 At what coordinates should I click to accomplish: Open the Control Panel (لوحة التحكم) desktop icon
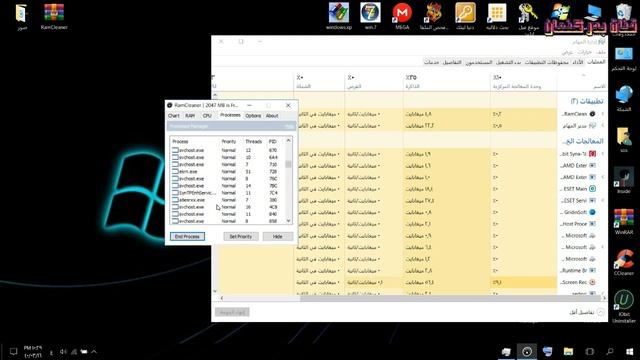pyautogui.click(x=624, y=60)
